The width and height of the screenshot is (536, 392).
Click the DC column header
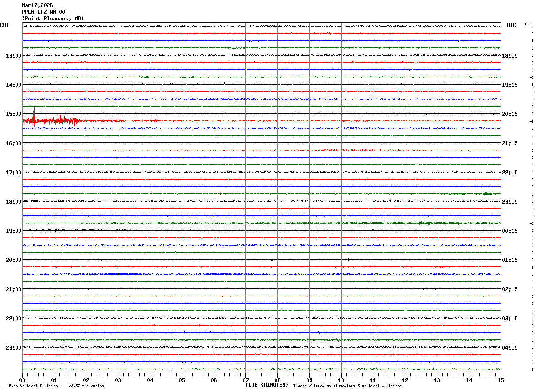click(x=527, y=24)
